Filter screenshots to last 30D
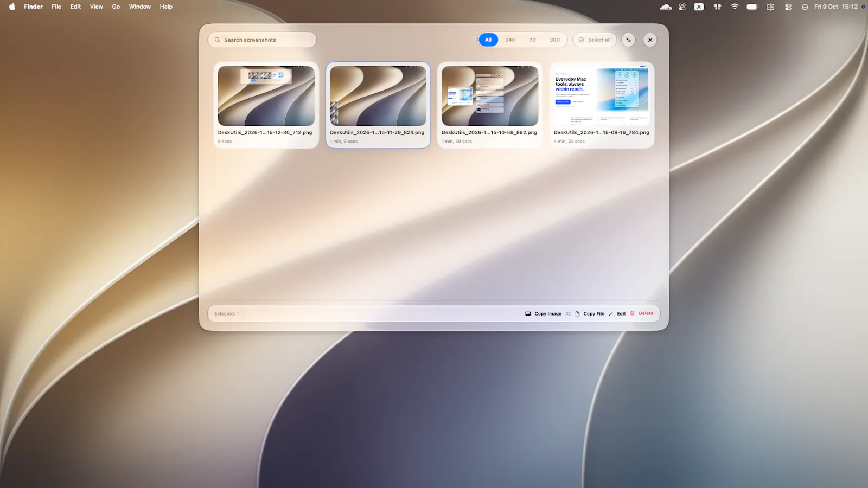The image size is (868, 488). tap(554, 40)
